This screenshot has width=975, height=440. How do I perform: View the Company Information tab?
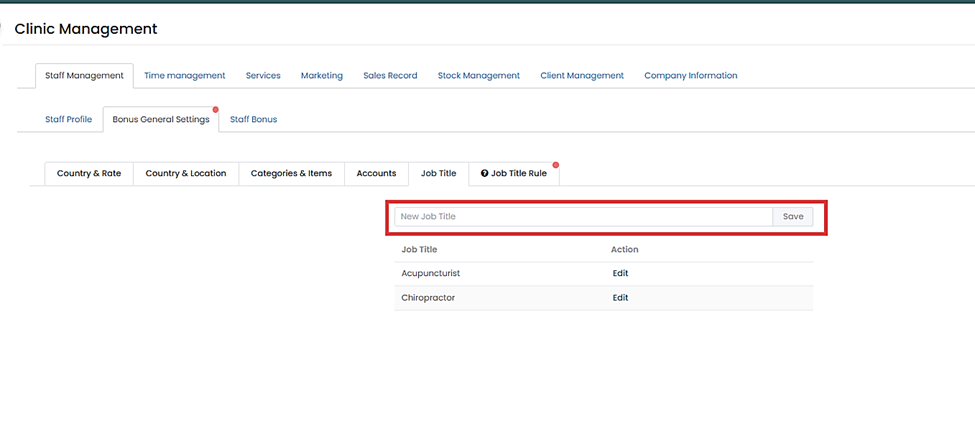(690, 76)
